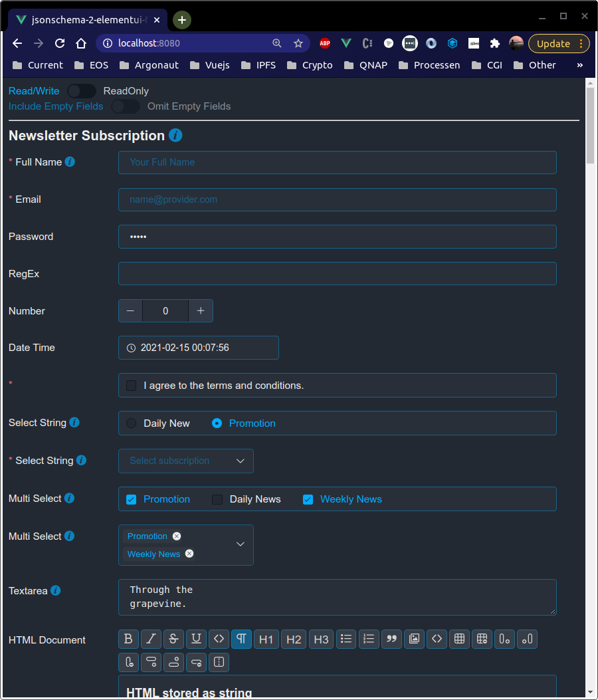Screen dimensions: 598x700
Task: Select the blockquote formatting icon
Action: click(x=391, y=639)
